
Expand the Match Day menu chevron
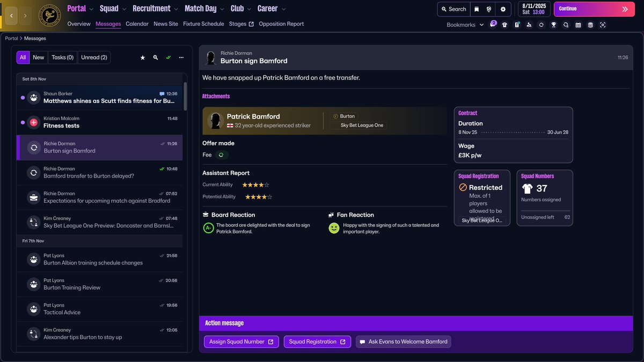pos(222,9)
